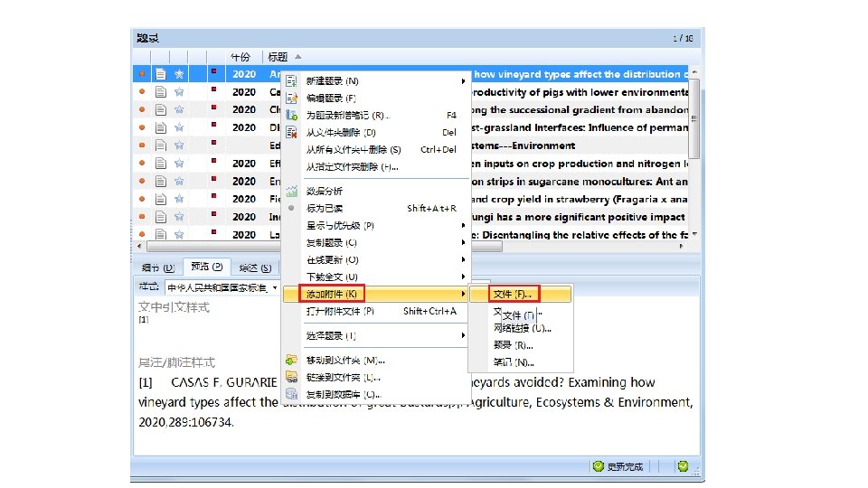Toggle star for 'strips in sugarcane' record
The image size is (868, 488).
tap(179, 181)
